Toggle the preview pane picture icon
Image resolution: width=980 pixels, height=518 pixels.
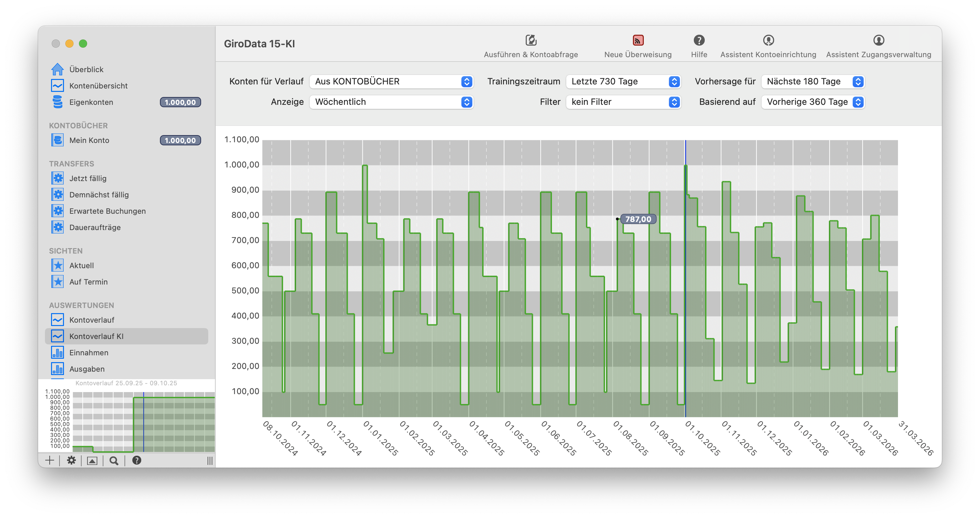click(92, 460)
